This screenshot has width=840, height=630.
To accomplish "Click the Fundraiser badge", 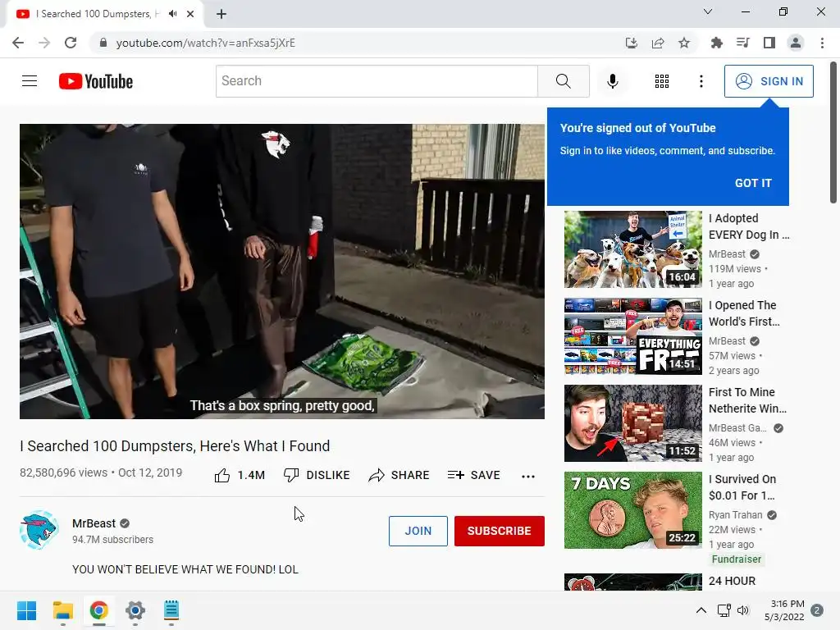I will coord(736,559).
